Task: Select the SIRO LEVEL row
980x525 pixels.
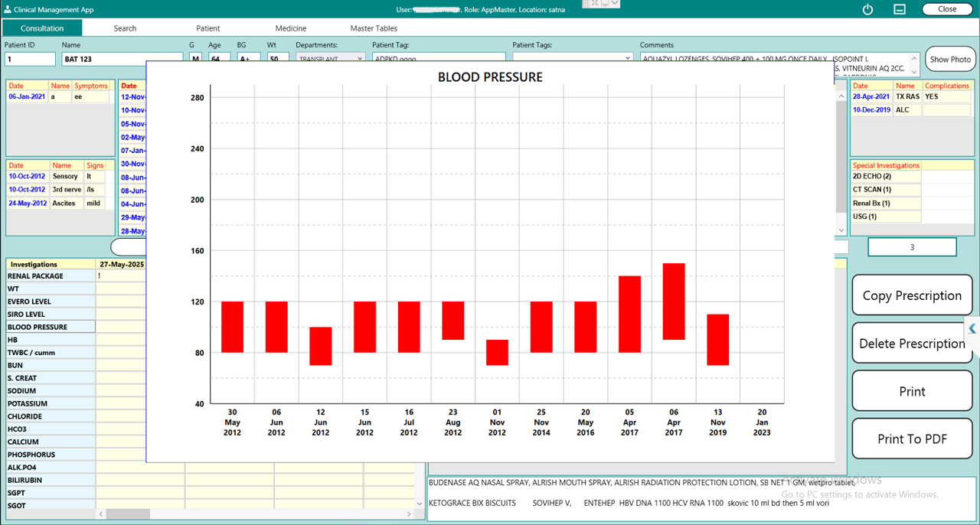Action: click(51, 314)
